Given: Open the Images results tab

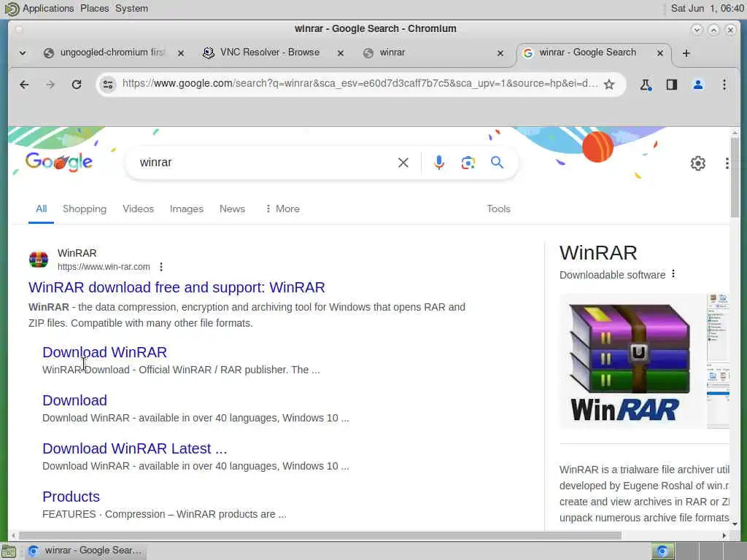Looking at the screenshot, I should coord(186,209).
